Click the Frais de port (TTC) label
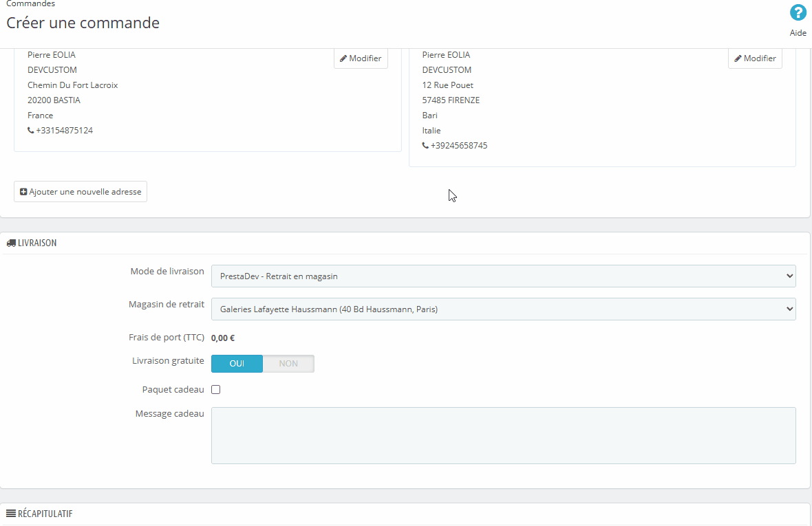This screenshot has height=526, width=812. click(167, 337)
